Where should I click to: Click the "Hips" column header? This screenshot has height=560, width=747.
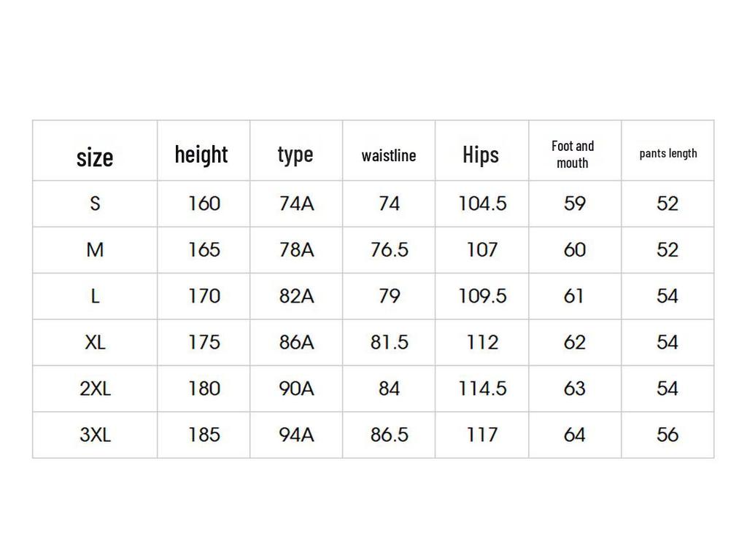click(481, 155)
